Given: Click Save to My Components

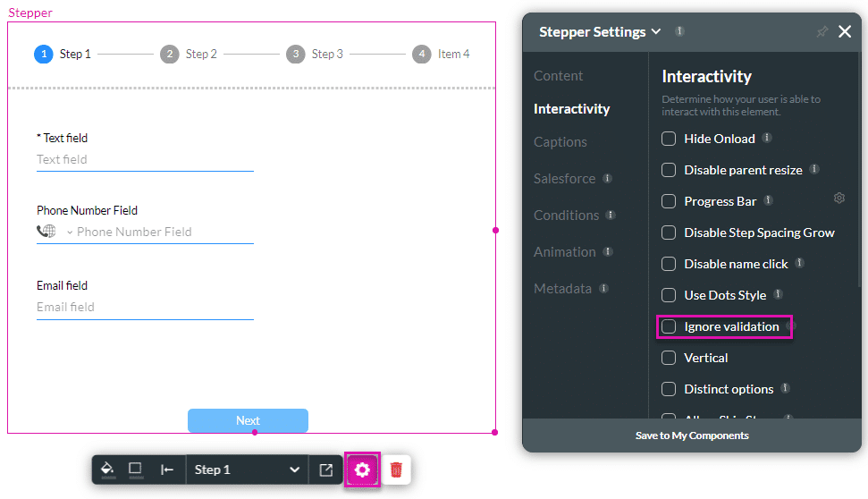Looking at the screenshot, I should (x=692, y=436).
